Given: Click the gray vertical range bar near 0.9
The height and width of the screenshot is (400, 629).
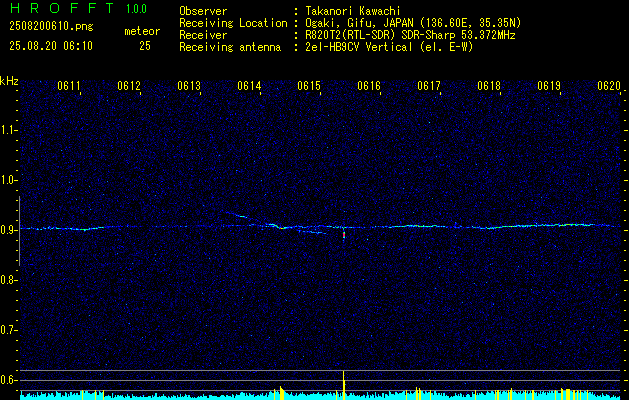Looking at the screenshot, I should 19,231.
